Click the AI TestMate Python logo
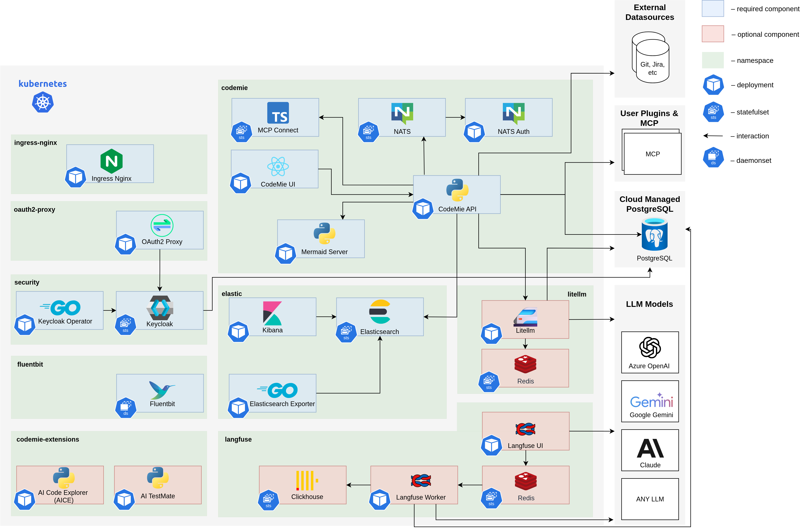This screenshot has width=804, height=532. click(158, 478)
